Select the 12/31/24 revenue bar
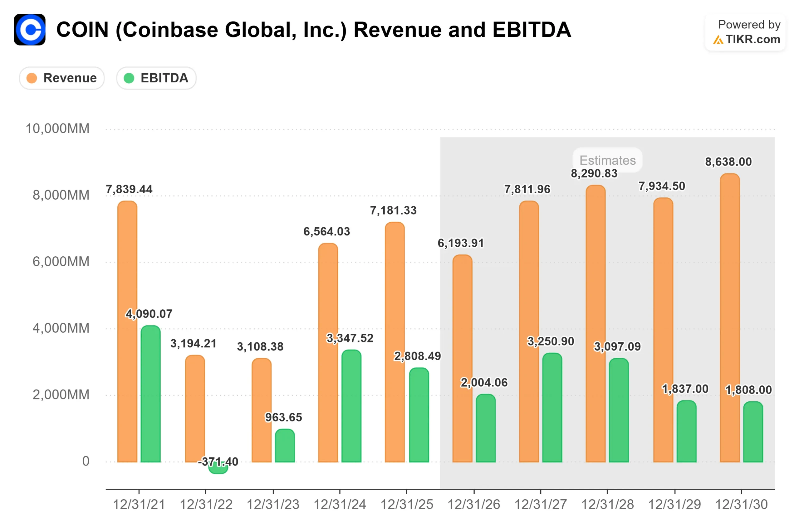799x532 pixels. tap(328, 352)
